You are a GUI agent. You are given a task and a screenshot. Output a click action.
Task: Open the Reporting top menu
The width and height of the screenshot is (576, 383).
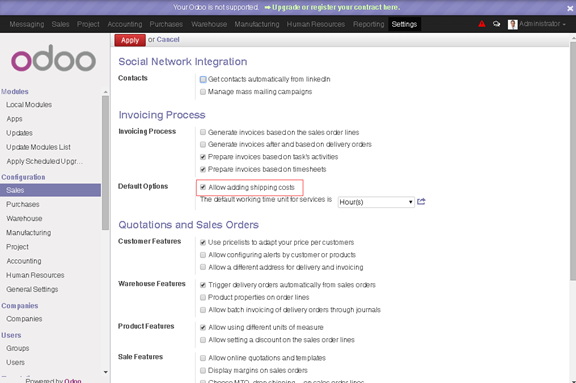pos(368,24)
